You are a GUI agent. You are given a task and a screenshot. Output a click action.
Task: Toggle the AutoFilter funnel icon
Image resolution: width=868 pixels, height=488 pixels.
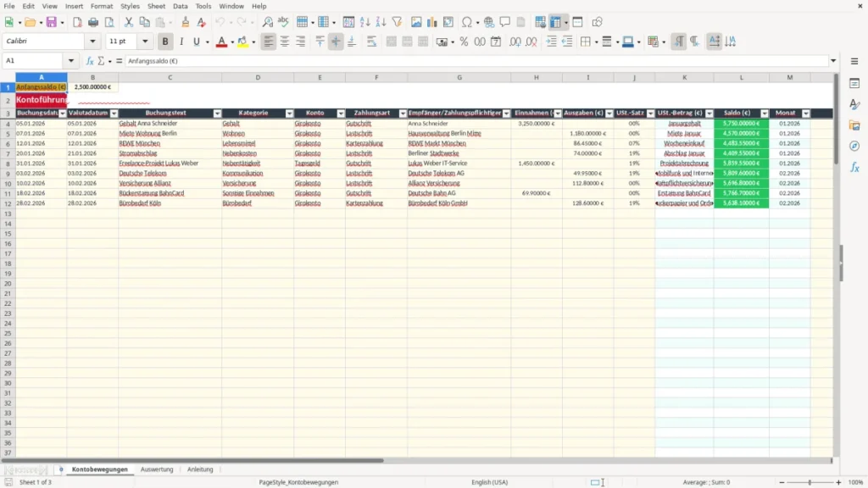[x=397, y=22]
